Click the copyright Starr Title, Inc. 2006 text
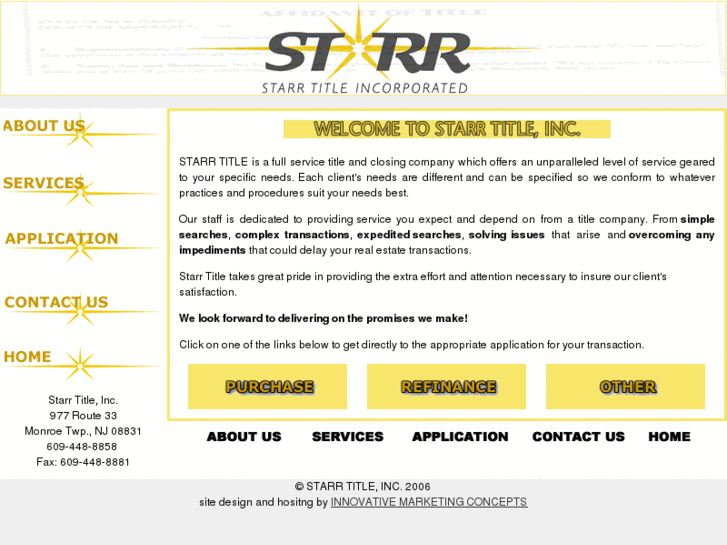The image size is (727, 545). [363, 487]
